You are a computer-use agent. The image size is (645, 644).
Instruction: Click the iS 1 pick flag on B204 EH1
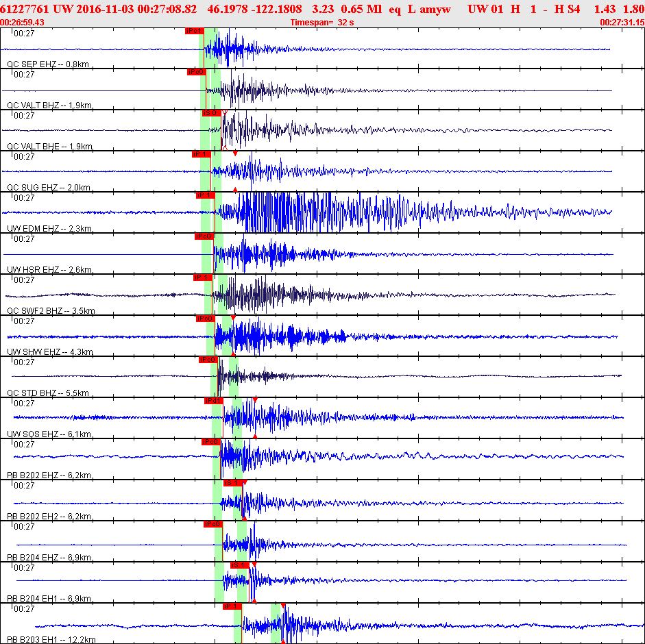pos(239,565)
